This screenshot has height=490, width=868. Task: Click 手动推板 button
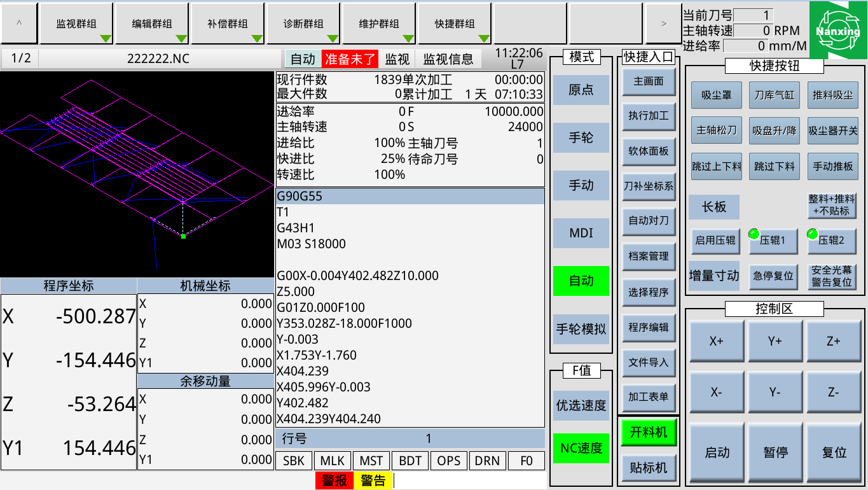coord(833,166)
